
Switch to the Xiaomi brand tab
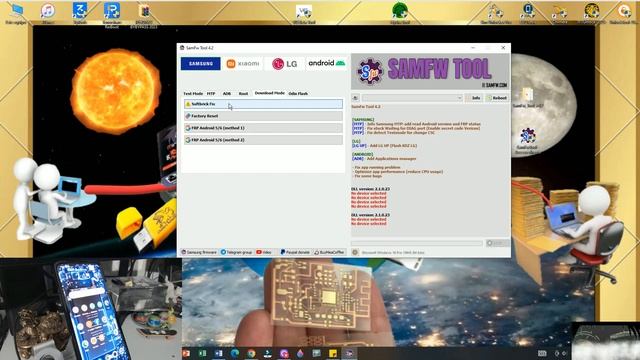pos(243,64)
